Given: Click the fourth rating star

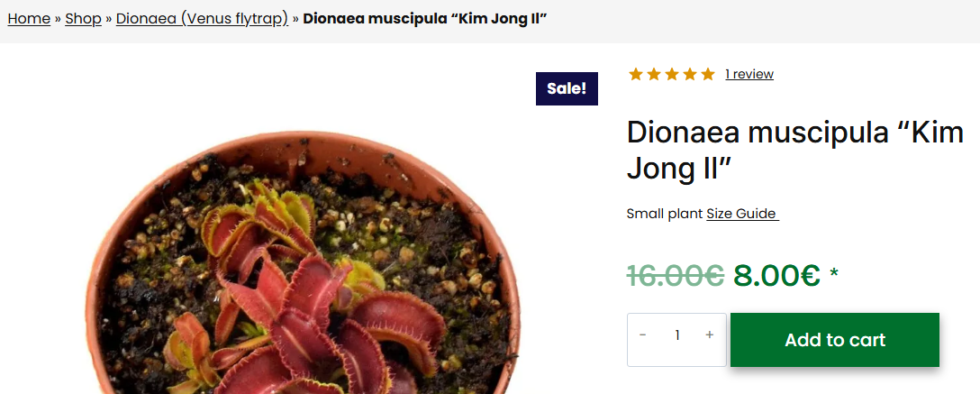Looking at the screenshot, I should 690,74.
